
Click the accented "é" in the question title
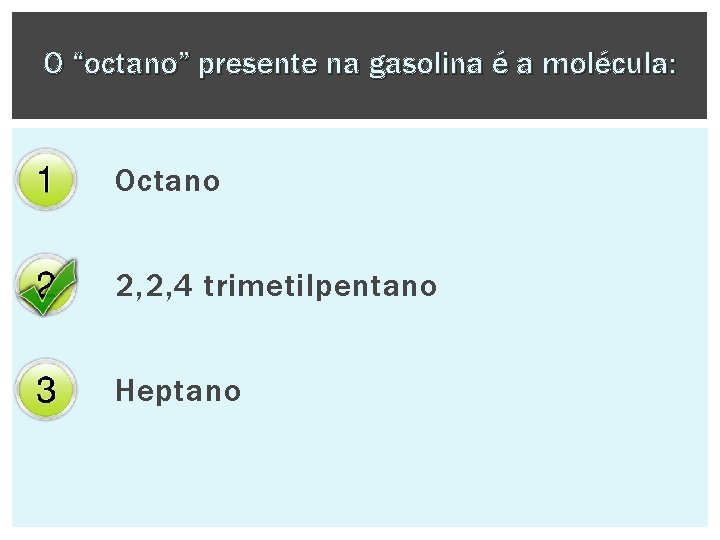point(498,66)
